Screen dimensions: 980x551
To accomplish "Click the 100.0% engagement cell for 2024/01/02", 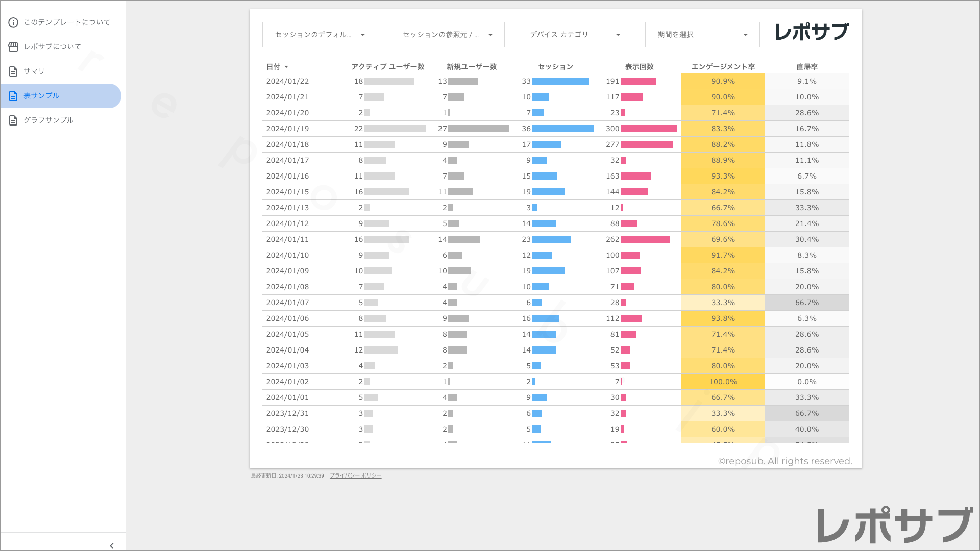I will click(x=723, y=382).
